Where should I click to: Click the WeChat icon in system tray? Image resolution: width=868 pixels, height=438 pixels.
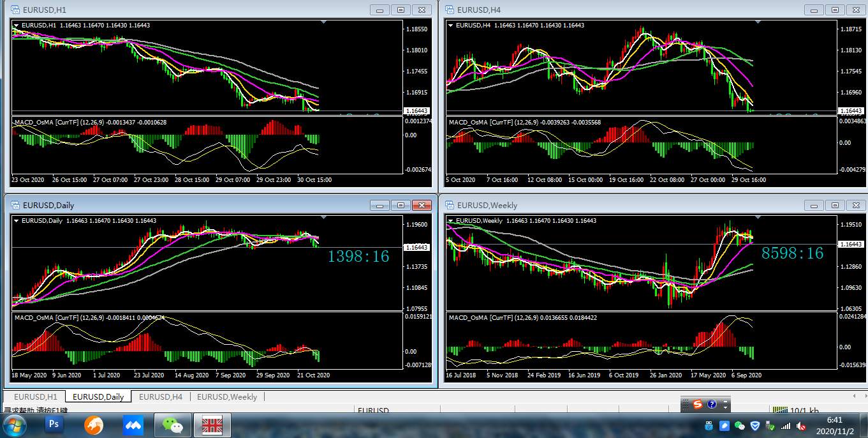point(740,426)
